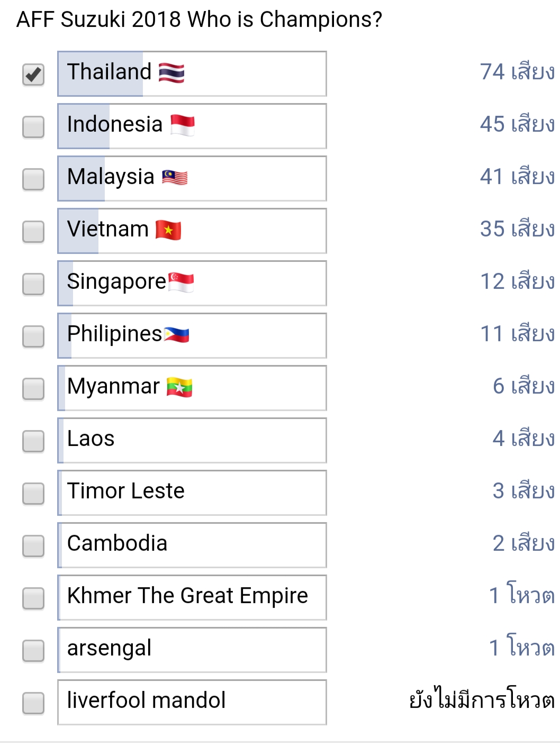The height and width of the screenshot is (745, 560).
Task: Check the Philipines vote box
Action: click(33, 337)
